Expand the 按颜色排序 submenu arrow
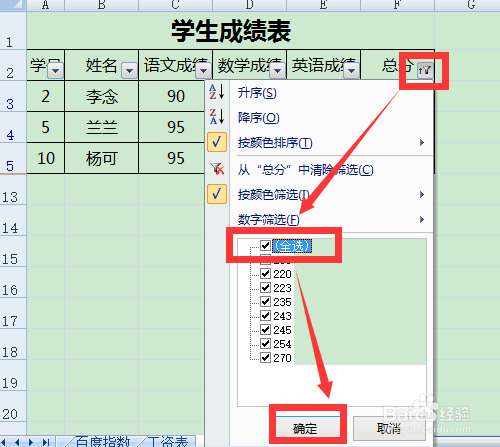The width and height of the screenshot is (500, 447). (x=422, y=143)
